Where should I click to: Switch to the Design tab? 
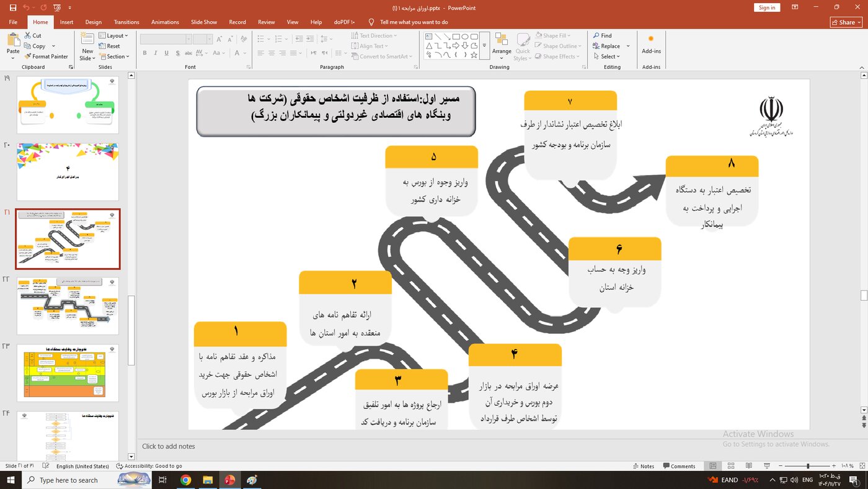point(94,22)
